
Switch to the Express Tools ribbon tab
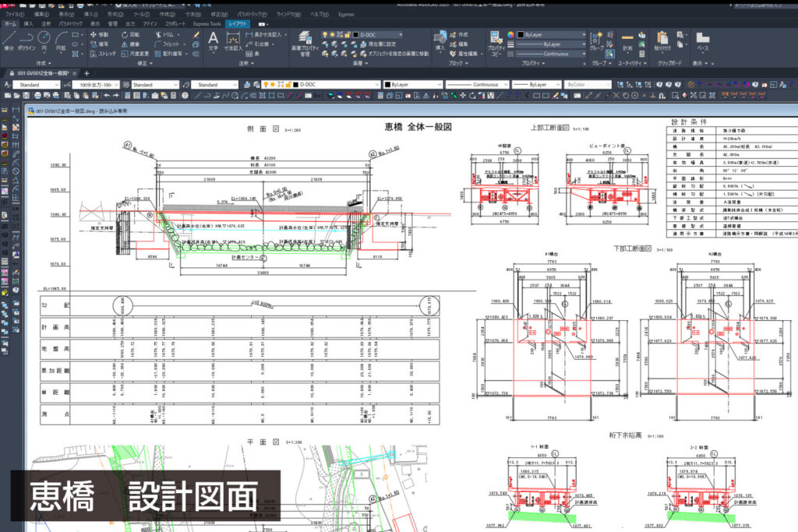point(207,24)
